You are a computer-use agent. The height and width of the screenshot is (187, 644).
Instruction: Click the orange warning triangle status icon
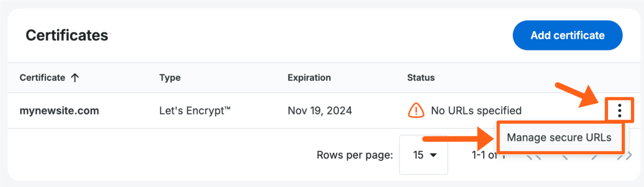click(x=415, y=111)
